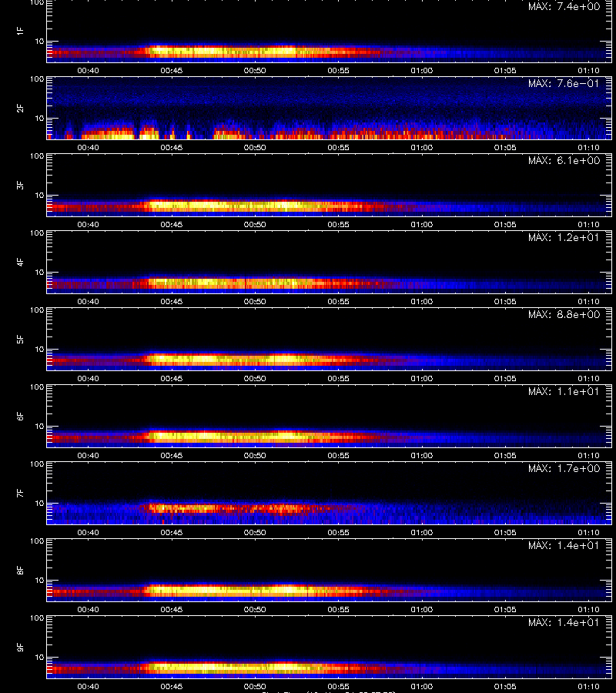Select the "MAX: 6.1e+00" text
Screen dimensions: 616x693
coord(564,160)
